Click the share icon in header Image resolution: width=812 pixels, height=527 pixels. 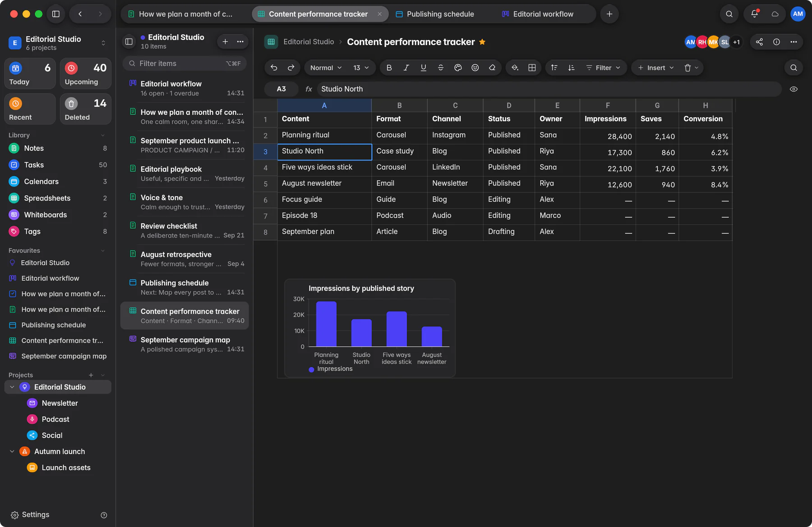[x=759, y=42]
